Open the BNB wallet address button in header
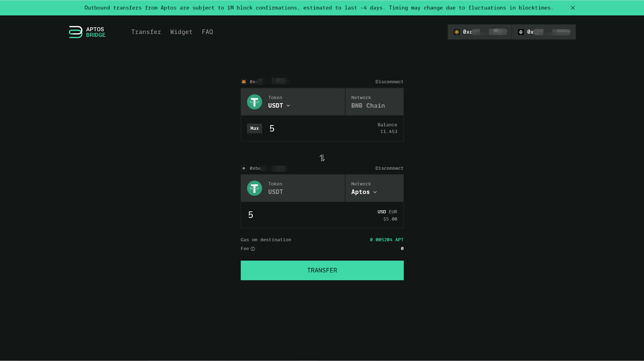 pyautogui.click(x=480, y=32)
